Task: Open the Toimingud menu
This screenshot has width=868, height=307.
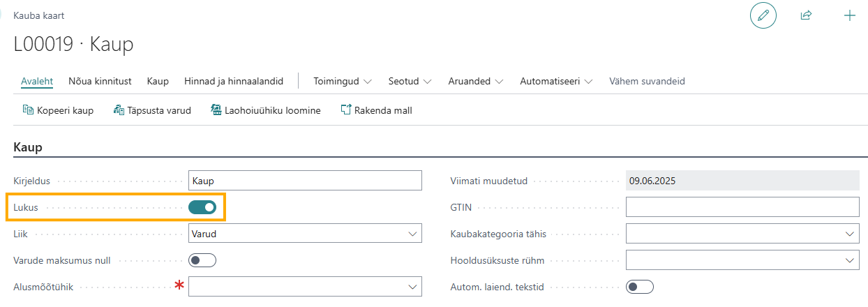Action: click(x=343, y=81)
